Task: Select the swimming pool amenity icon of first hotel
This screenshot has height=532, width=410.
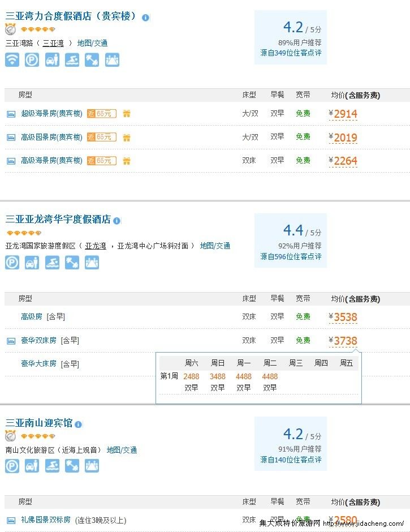Action: point(72,59)
